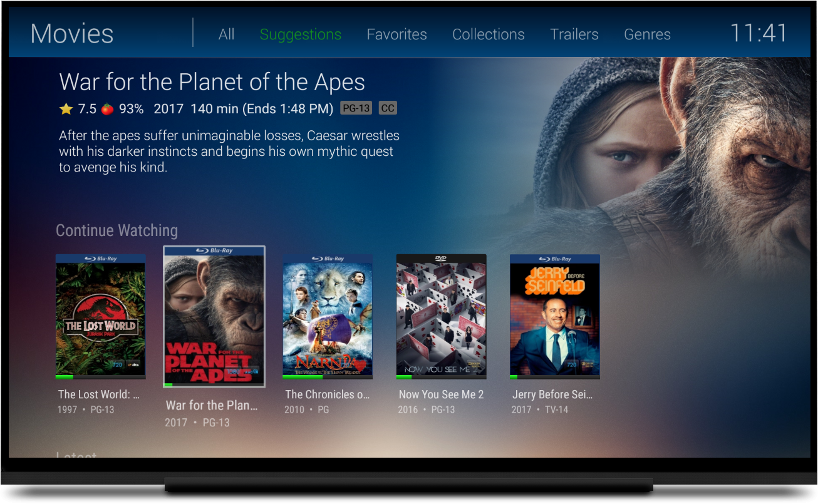Go to the Collections tab
Viewport: 818px width, 504px height.
pyautogui.click(x=489, y=34)
